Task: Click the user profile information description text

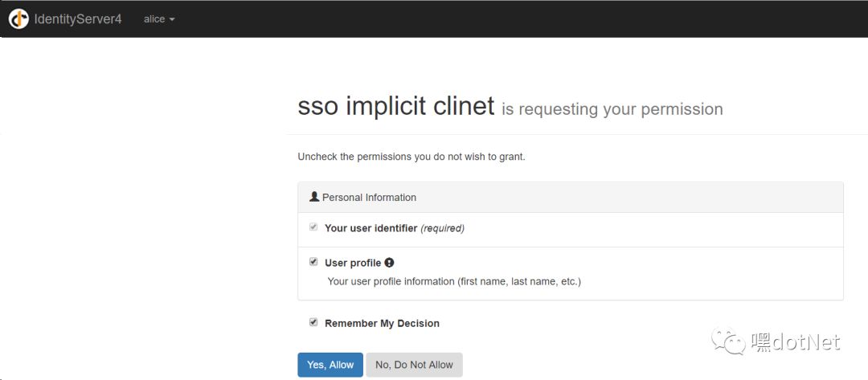Action: coord(454,281)
